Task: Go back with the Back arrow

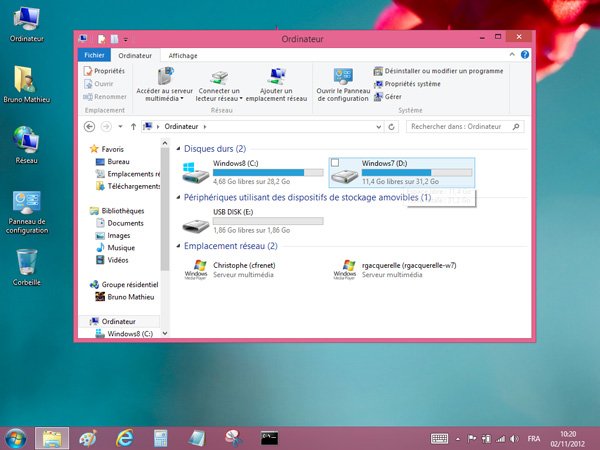Action: pyautogui.click(x=90, y=127)
